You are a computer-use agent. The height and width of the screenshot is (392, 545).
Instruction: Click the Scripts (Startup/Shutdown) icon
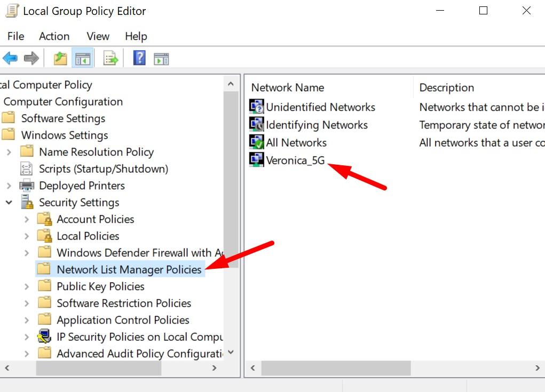pyautogui.click(x=27, y=169)
